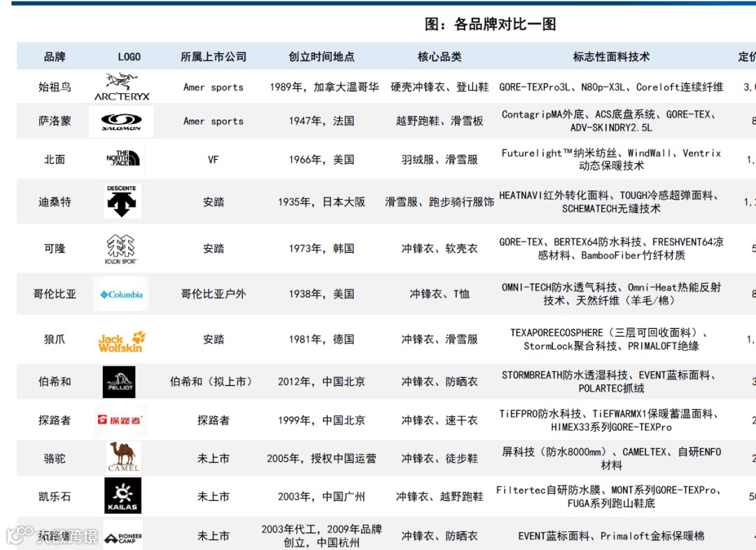Viewport: 756px width, 550px height.
Task: Click The North Face logo
Action: click(x=123, y=158)
